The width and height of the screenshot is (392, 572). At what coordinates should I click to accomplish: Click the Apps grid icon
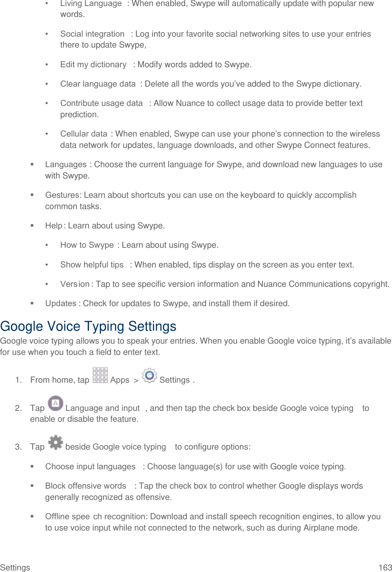point(100,375)
